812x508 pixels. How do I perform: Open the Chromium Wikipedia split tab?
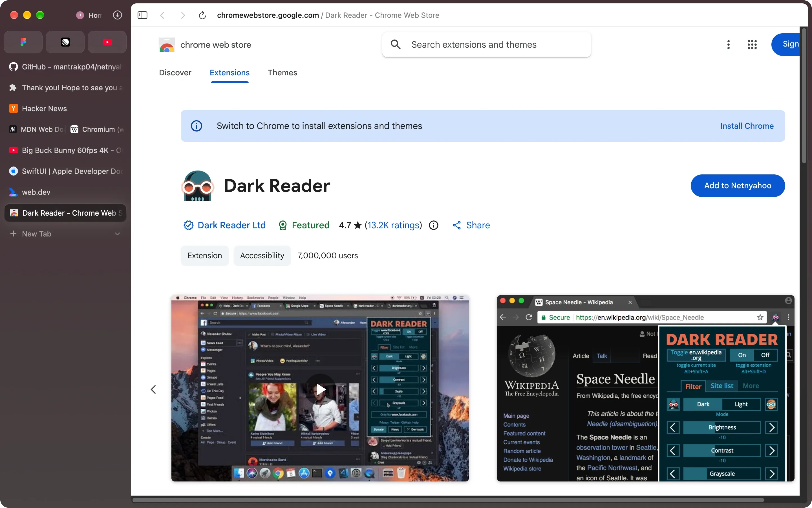coord(97,129)
